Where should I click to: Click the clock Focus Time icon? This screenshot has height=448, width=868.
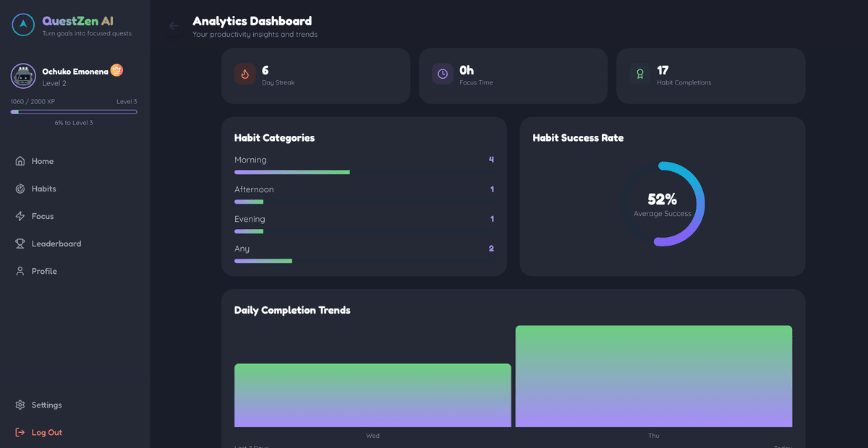click(443, 74)
